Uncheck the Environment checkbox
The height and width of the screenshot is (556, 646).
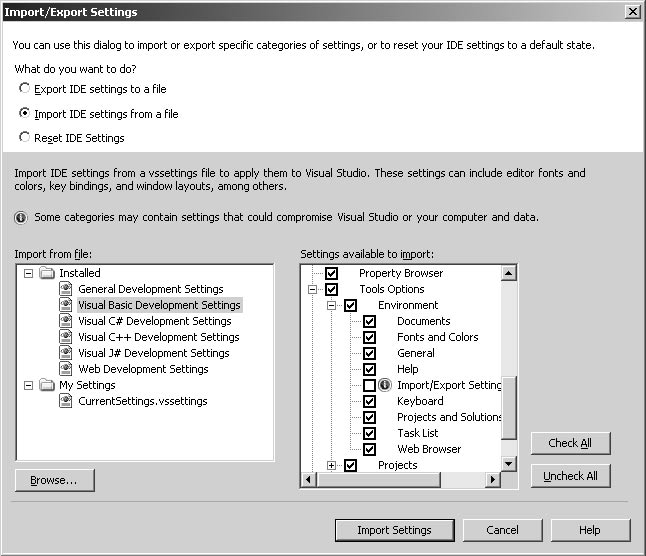click(351, 305)
